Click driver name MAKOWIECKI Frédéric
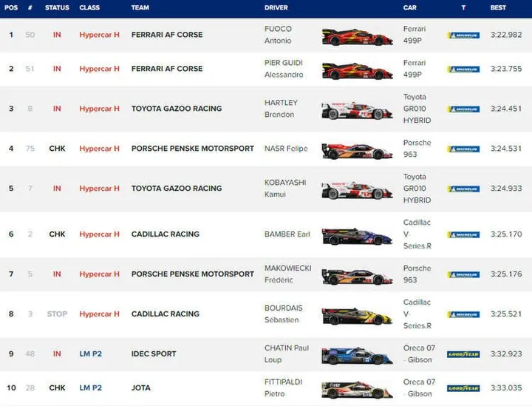This screenshot has width=532, height=406. click(x=287, y=274)
